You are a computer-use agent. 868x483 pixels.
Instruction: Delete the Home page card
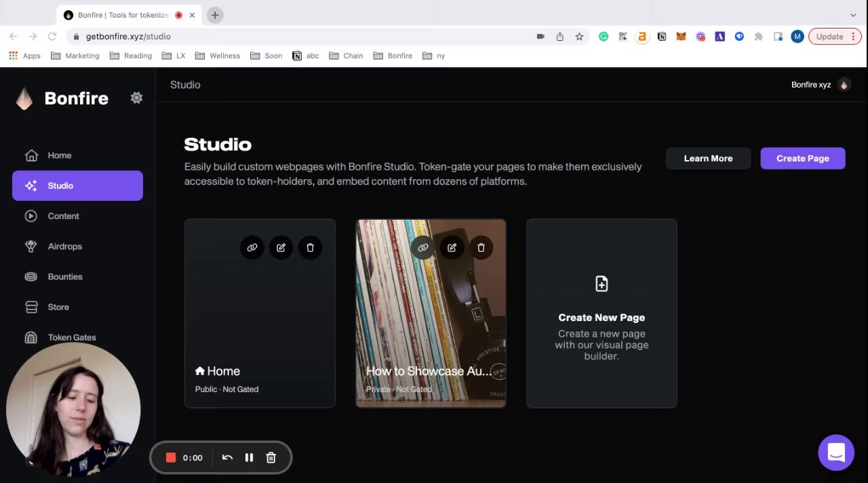pyautogui.click(x=310, y=248)
